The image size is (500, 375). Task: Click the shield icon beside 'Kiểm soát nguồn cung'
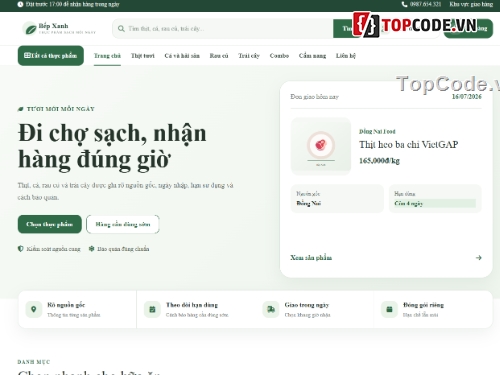pos(21,249)
